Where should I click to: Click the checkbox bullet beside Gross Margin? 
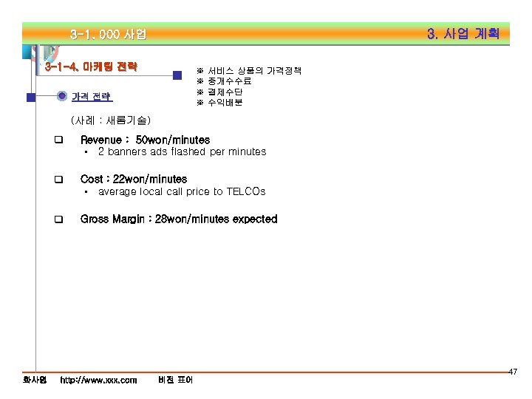pyautogui.click(x=58, y=219)
